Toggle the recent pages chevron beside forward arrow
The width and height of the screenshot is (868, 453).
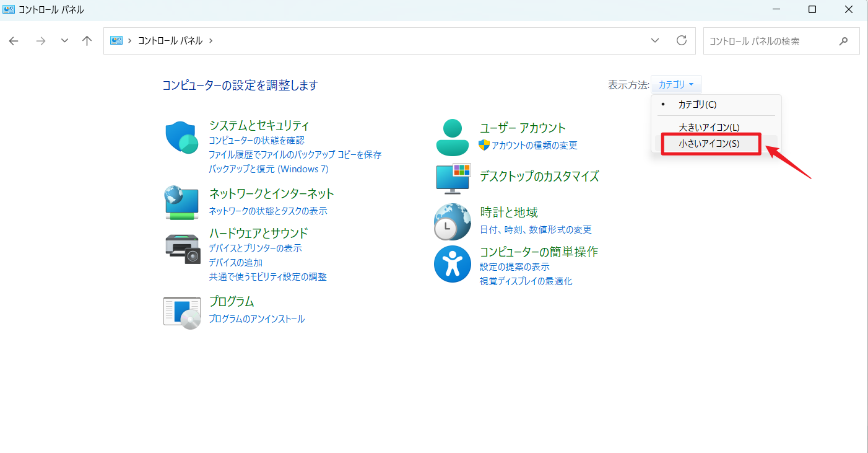click(64, 40)
